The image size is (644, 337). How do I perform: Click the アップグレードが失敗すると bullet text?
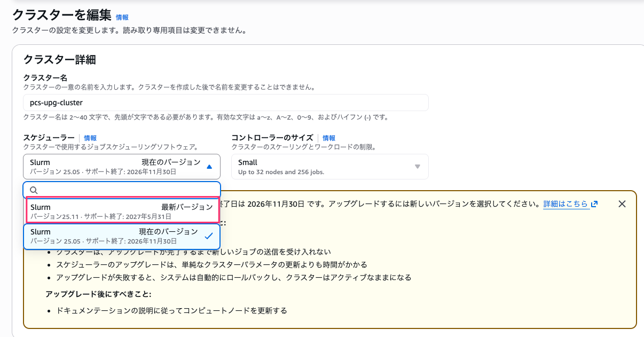click(x=233, y=278)
